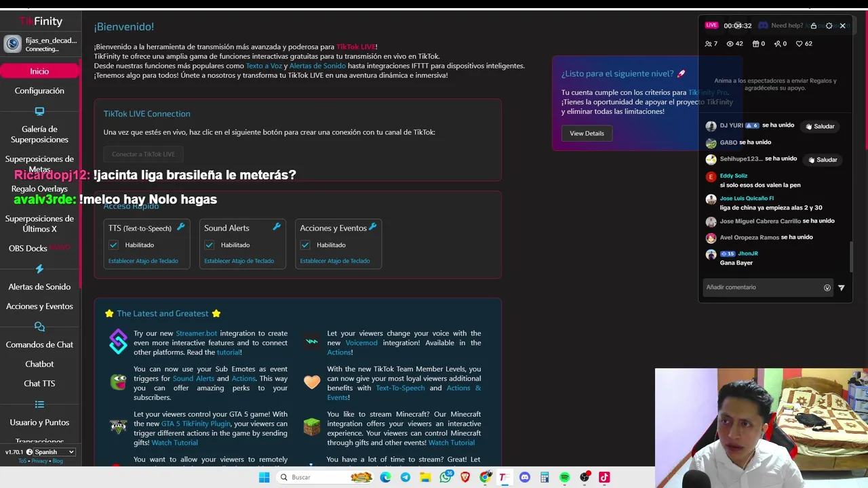
Task: Open TikTok Live Studio from the taskbar
Action: click(604, 477)
